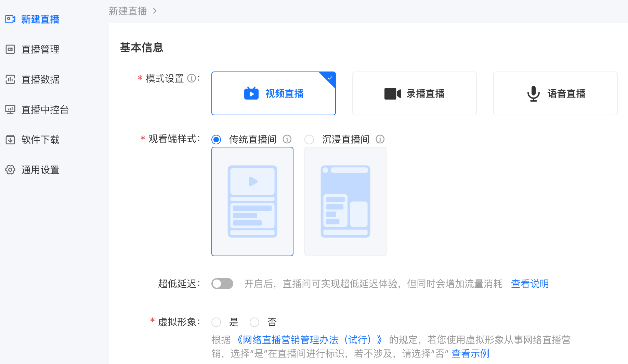Click the info icon beside 传统直播间
628x364 pixels.
287,139
